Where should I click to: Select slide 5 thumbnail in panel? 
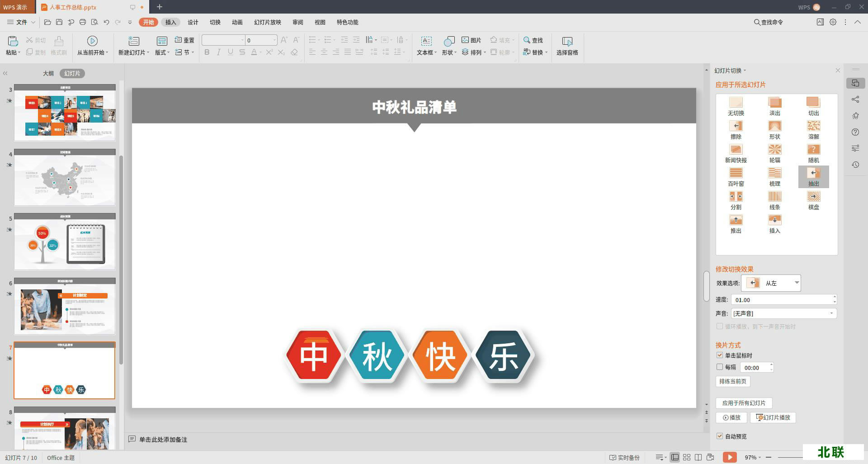pyautogui.click(x=65, y=242)
